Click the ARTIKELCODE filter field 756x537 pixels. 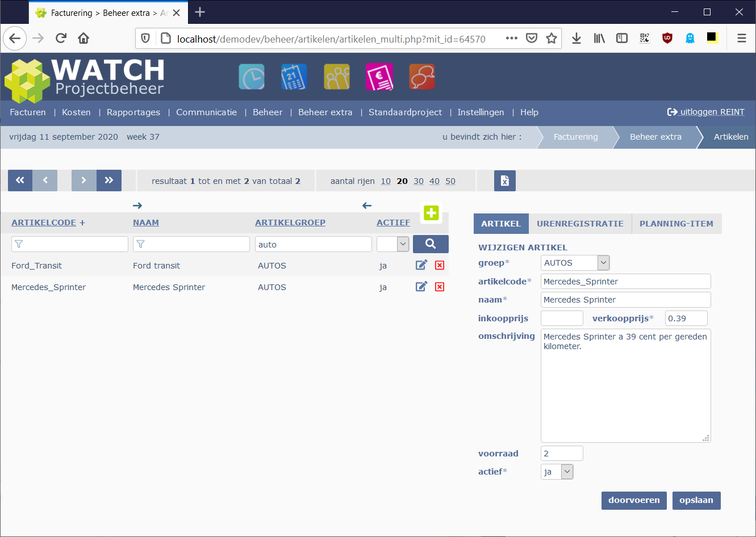pyautogui.click(x=70, y=244)
